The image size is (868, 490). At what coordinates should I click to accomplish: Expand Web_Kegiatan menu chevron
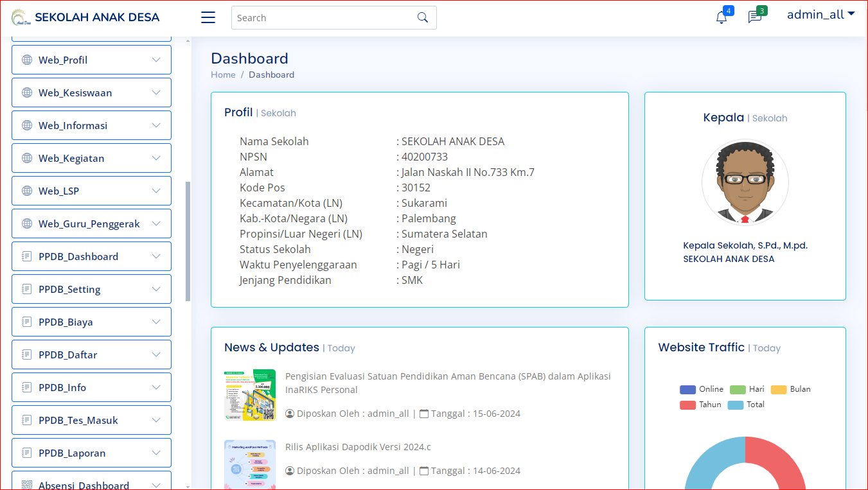(x=156, y=158)
